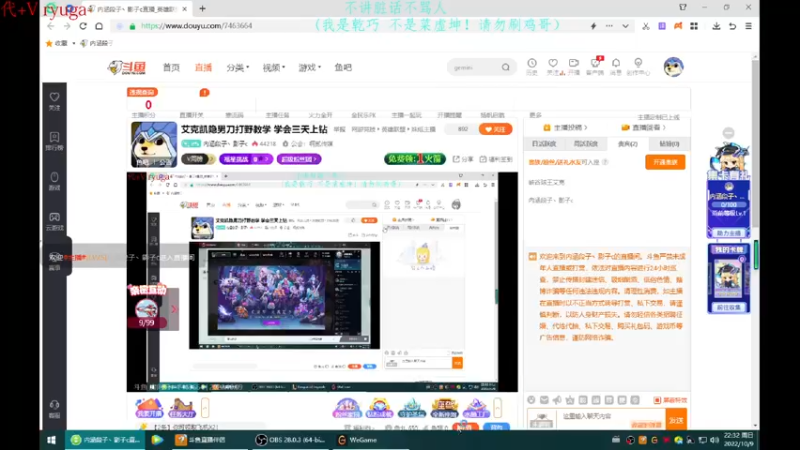Click the streamer's avatar thumbnail
This screenshot has width=800, height=450.
coord(154,144)
